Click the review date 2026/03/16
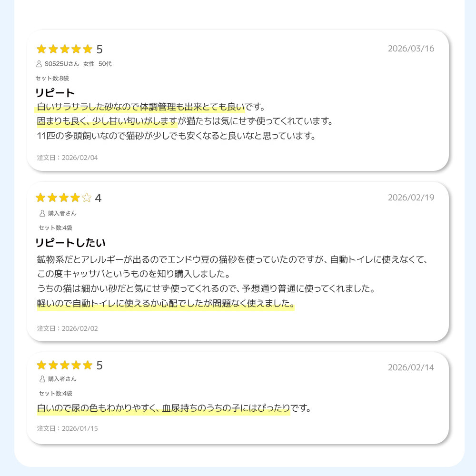The image size is (476, 476). [411, 49]
